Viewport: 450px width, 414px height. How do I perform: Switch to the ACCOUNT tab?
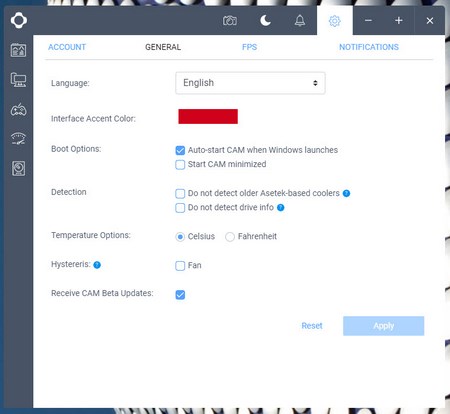(x=67, y=47)
